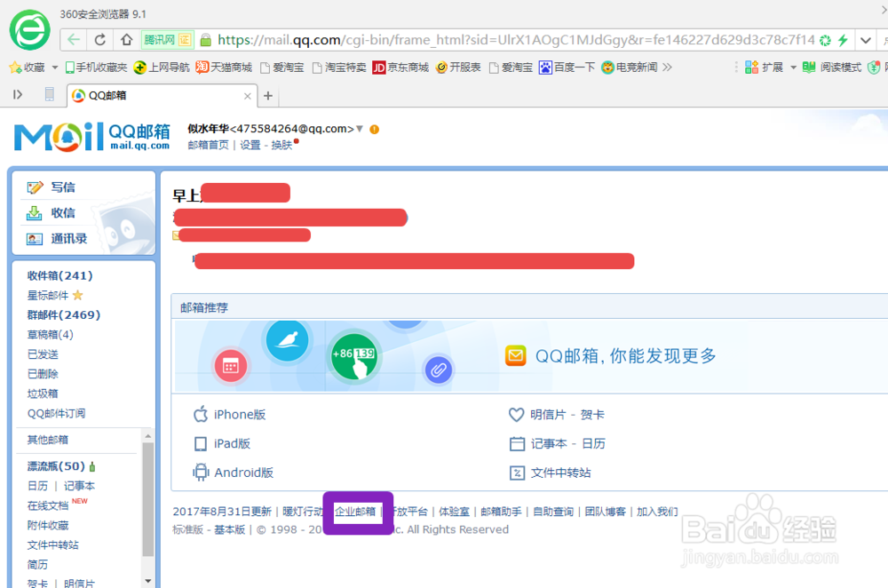Click 企业邮箱 footer link
The image size is (888, 588).
pos(355,512)
